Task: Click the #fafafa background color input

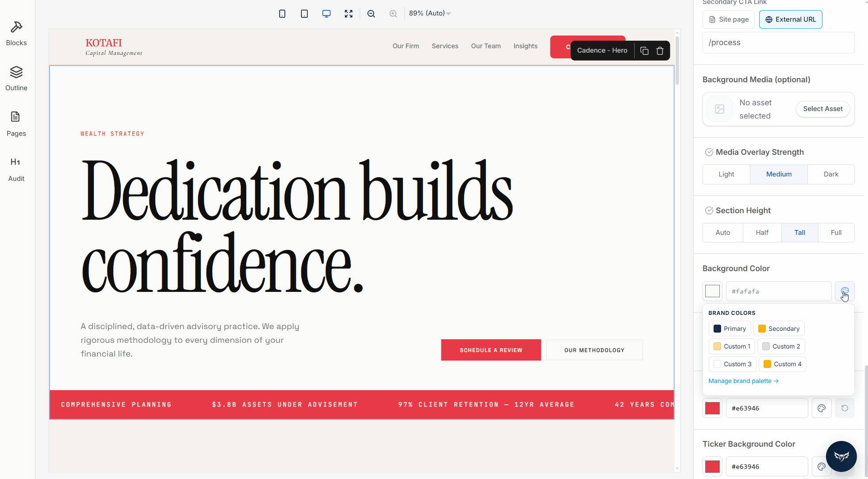Action: pyautogui.click(x=779, y=291)
